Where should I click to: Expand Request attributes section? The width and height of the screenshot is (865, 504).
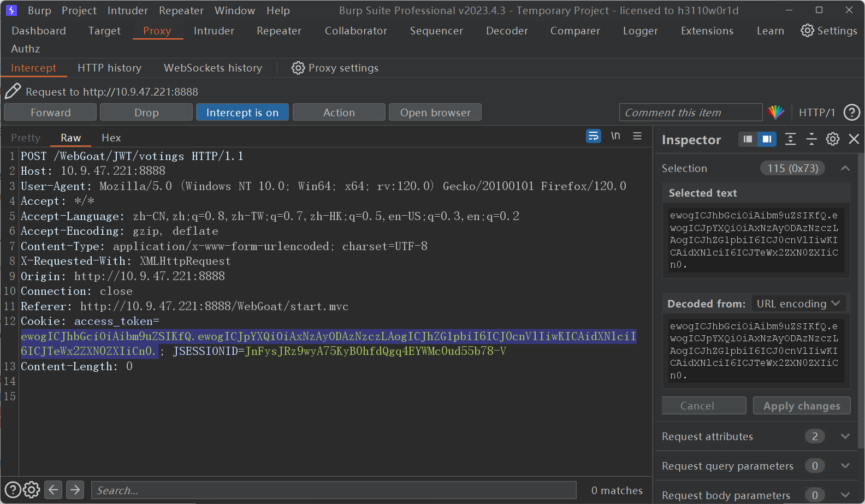coord(845,436)
